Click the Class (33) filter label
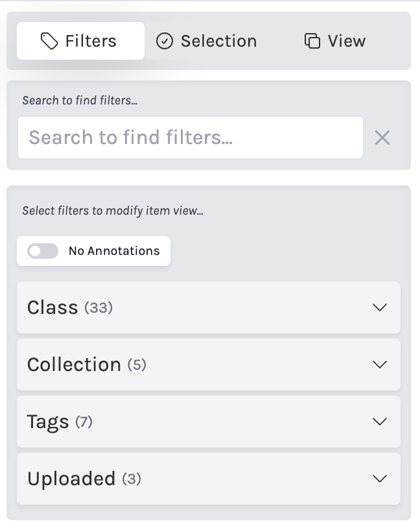Screen dimensions: 420x528 click(x=69, y=307)
